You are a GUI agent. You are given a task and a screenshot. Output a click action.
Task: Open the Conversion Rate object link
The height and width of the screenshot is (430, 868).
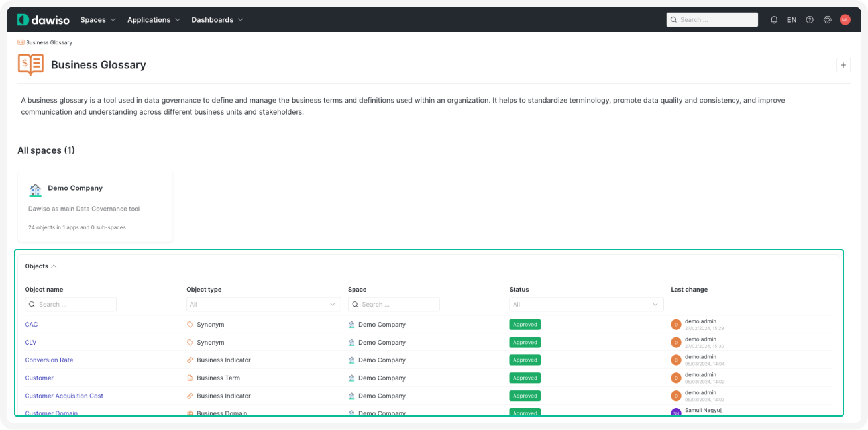coord(49,360)
